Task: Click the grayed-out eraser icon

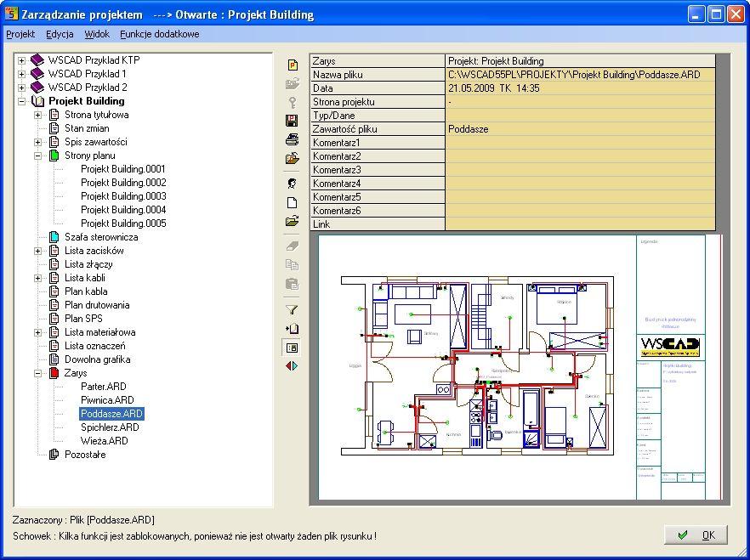Action: point(293,246)
